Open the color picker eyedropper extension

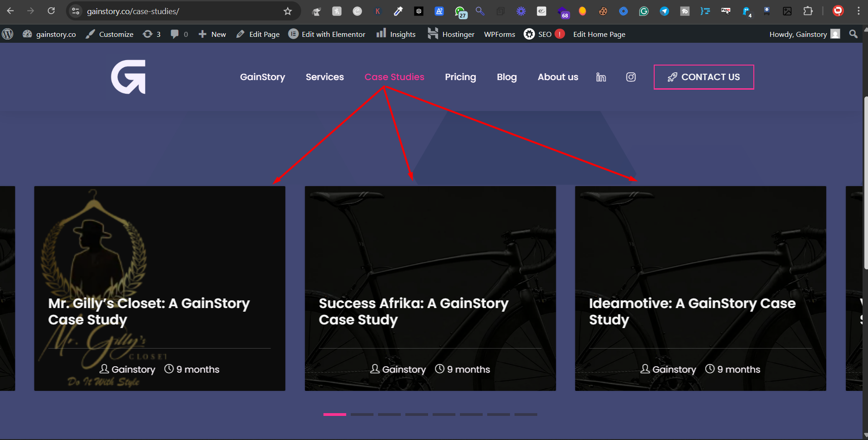(398, 11)
